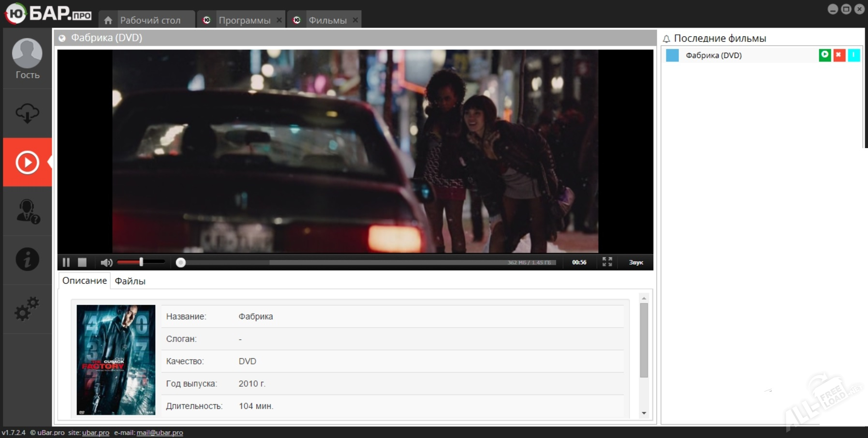Click the Гость user avatar

[27, 53]
